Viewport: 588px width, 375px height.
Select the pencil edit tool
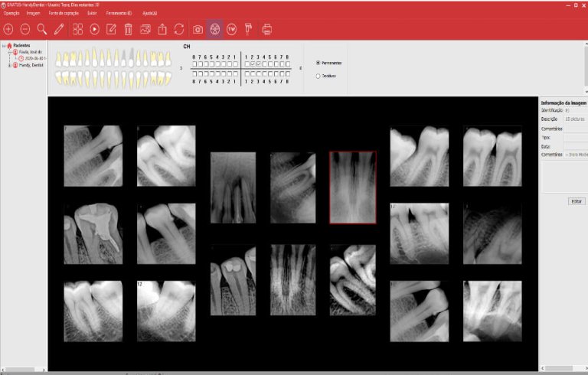coord(59,29)
